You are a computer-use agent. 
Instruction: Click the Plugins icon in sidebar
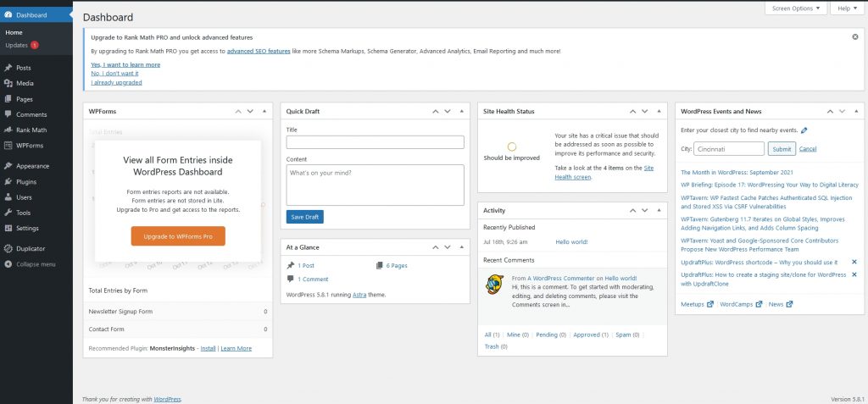[x=8, y=181]
